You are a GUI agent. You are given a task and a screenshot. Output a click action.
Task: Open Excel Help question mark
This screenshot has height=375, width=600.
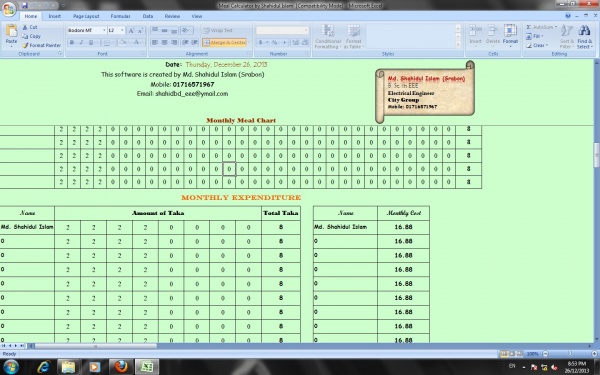pyautogui.click(x=568, y=16)
